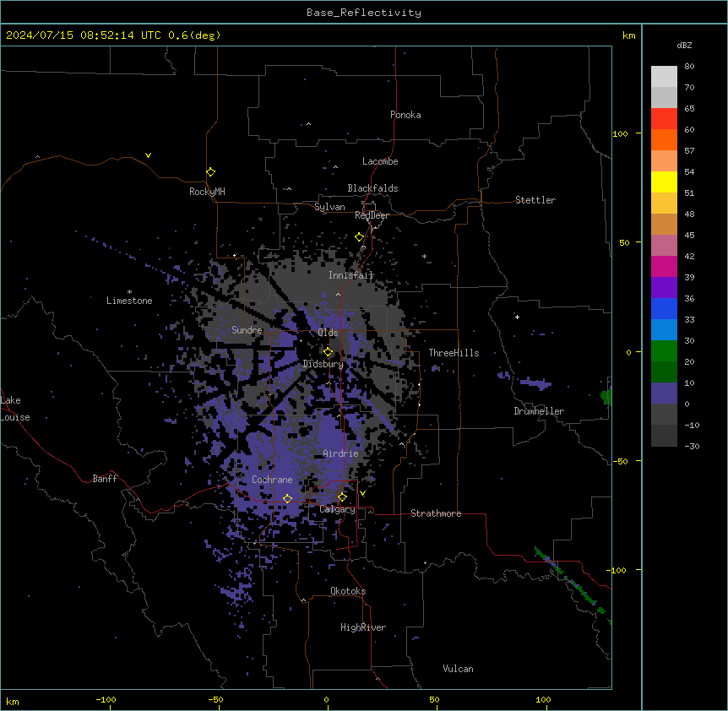Click the yellow diamond marker above Didsbury
The width and height of the screenshot is (728, 711).
click(x=328, y=352)
